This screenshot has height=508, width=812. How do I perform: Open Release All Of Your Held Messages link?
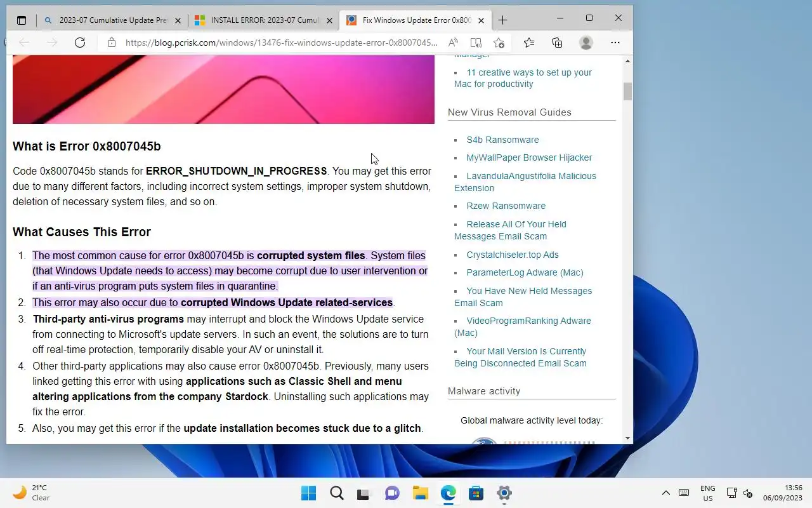point(511,230)
